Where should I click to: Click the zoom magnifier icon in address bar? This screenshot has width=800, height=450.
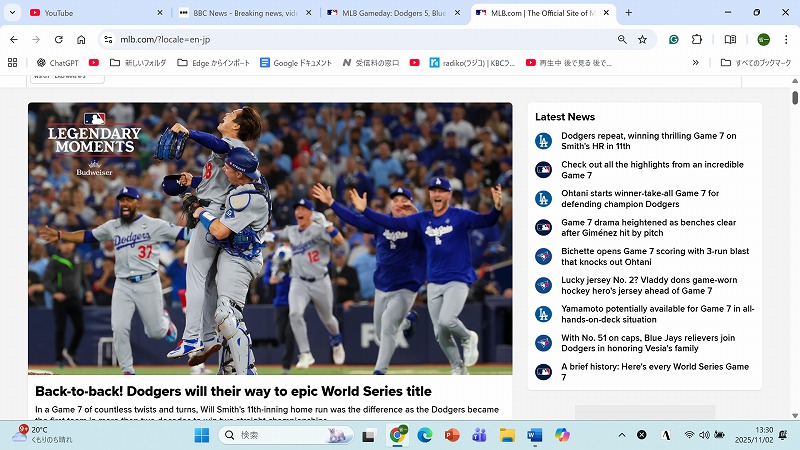622,39
